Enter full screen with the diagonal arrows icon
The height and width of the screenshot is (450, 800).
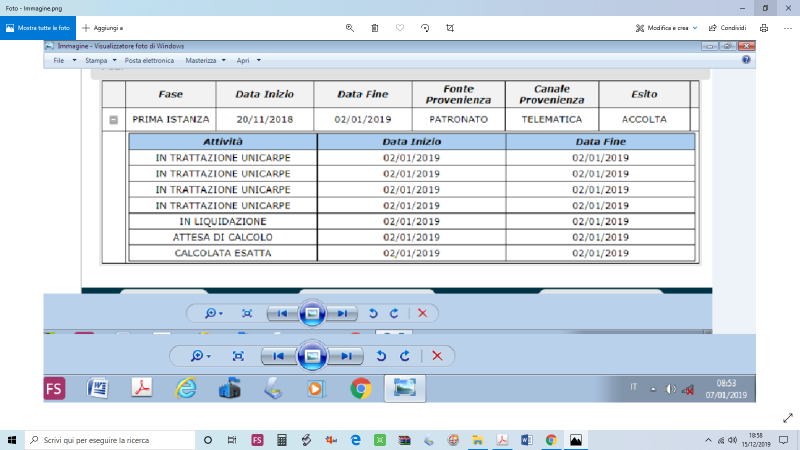[x=786, y=416]
